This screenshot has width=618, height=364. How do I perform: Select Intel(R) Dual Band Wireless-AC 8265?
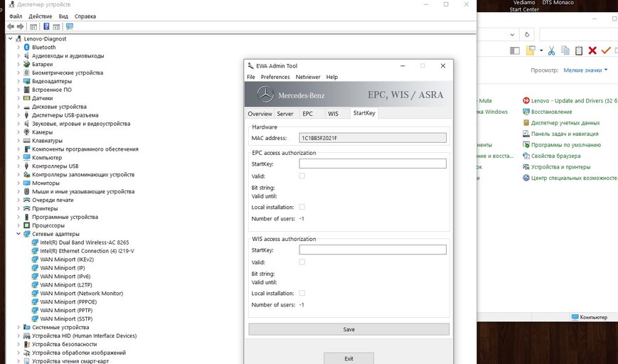[85, 242]
